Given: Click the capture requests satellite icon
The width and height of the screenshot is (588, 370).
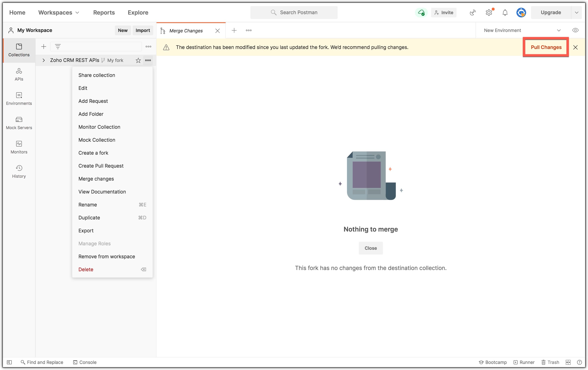Looking at the screenshot, I should click(473, 13).
